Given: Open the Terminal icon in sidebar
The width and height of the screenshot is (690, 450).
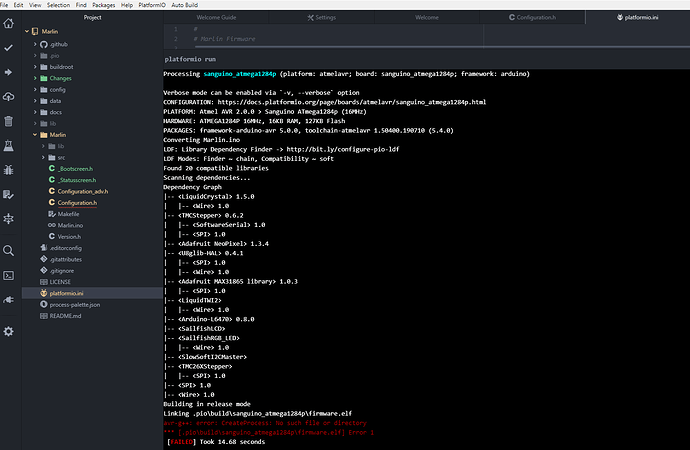Looking at the screenshot, I should tap(8, 275).
